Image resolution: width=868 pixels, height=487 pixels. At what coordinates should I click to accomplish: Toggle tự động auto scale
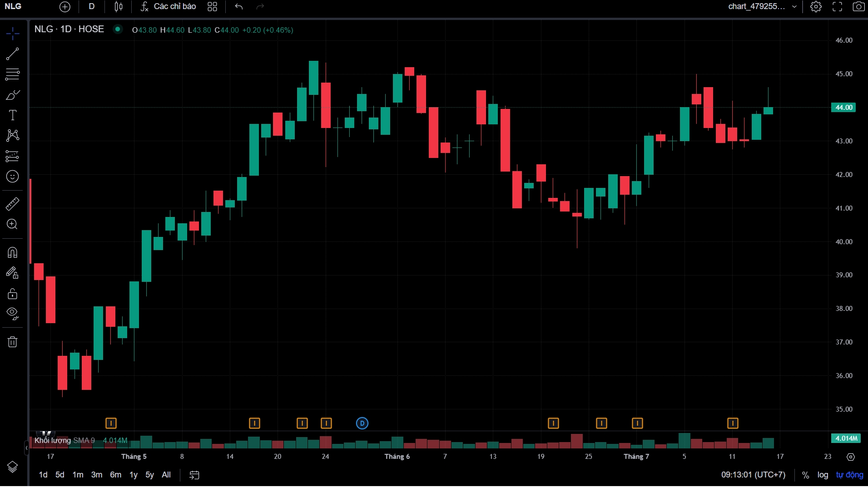[x=849, y=475]
